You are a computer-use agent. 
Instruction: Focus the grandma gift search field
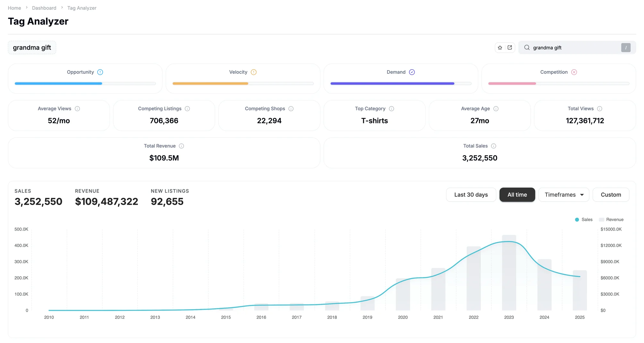coord(577,48)
